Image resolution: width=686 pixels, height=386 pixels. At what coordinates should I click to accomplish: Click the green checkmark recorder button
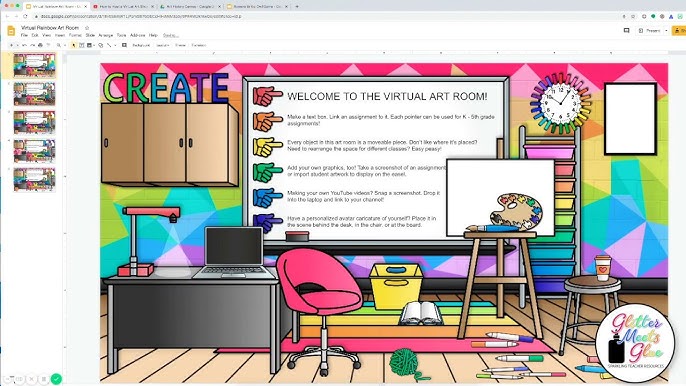click(x=56, y=379)
